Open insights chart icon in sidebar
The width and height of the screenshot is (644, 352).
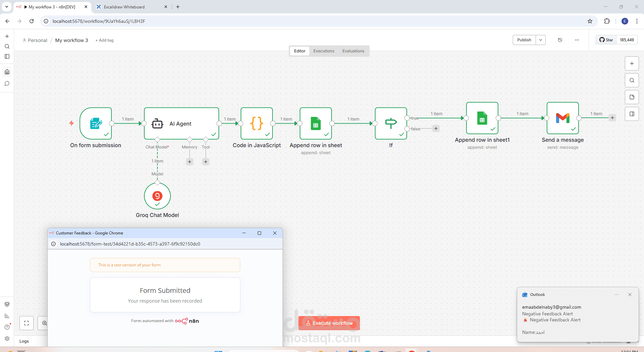7,316
